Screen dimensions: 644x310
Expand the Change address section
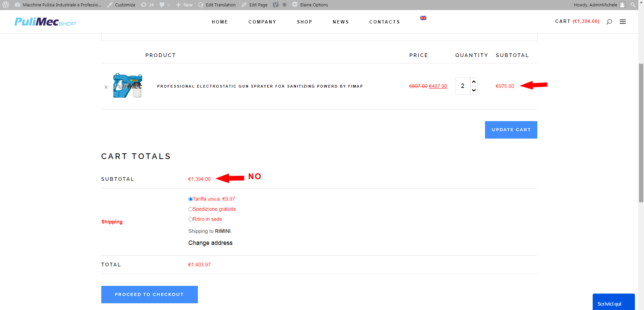click(x=210, y=243)
